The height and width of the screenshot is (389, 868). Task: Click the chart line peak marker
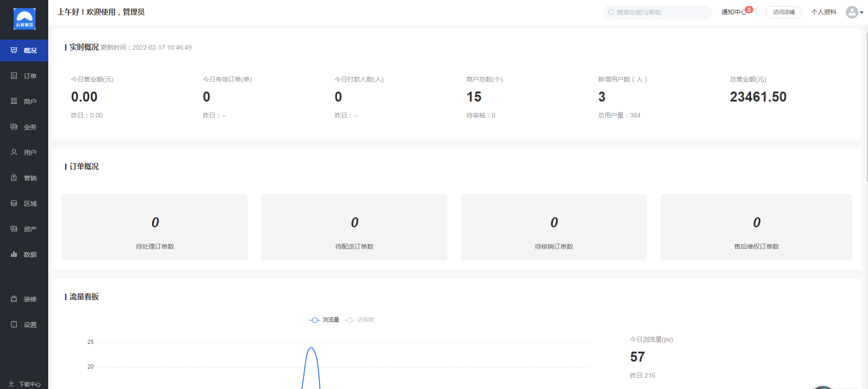tap(311, 348)
